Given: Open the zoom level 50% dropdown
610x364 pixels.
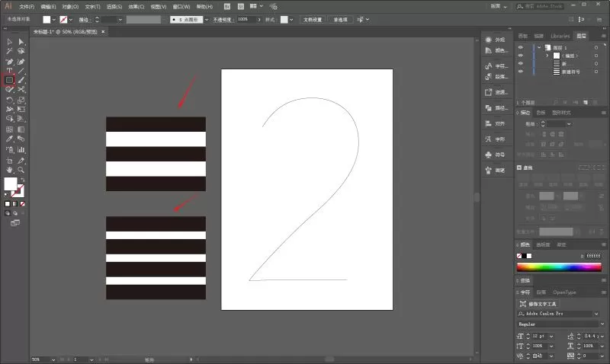Looking at the screenshot, I should pos(53,359).
